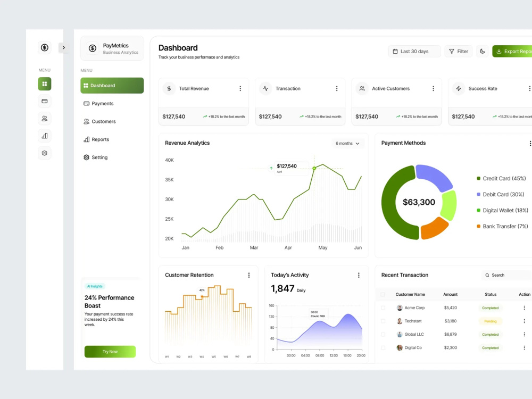532x399 pixels.
Task: Open the Active Customers card options menu
Action: [x=433, y=88]
